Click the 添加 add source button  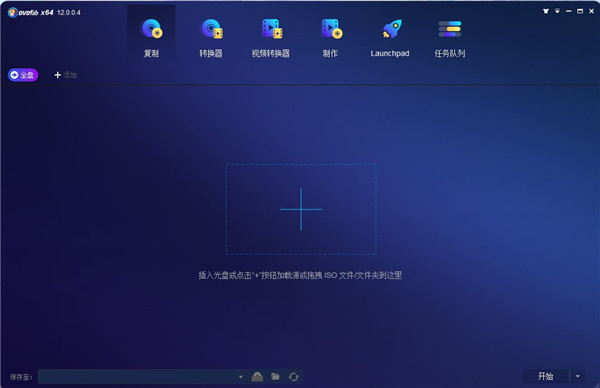coord(65,75)
